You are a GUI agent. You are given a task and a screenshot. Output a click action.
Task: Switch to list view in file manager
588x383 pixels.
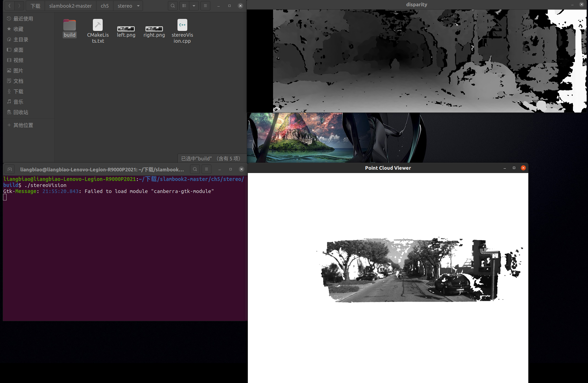184,5
